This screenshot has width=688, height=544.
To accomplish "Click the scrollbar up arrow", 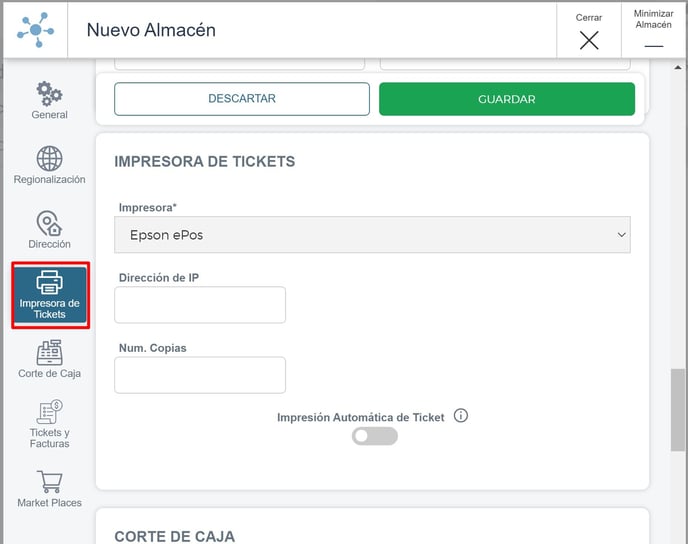I will (x=678, y=68).
